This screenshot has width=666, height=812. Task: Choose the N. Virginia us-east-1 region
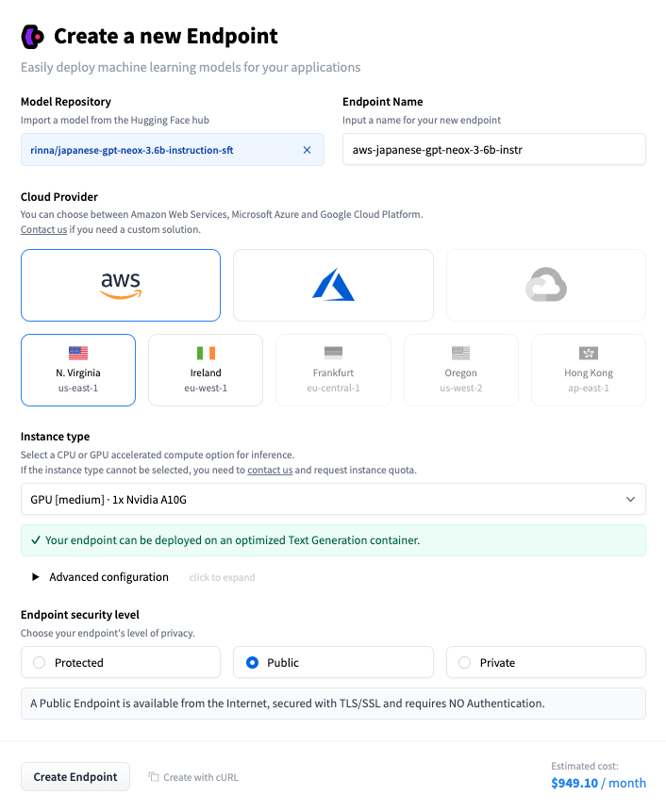pos(78,370)
